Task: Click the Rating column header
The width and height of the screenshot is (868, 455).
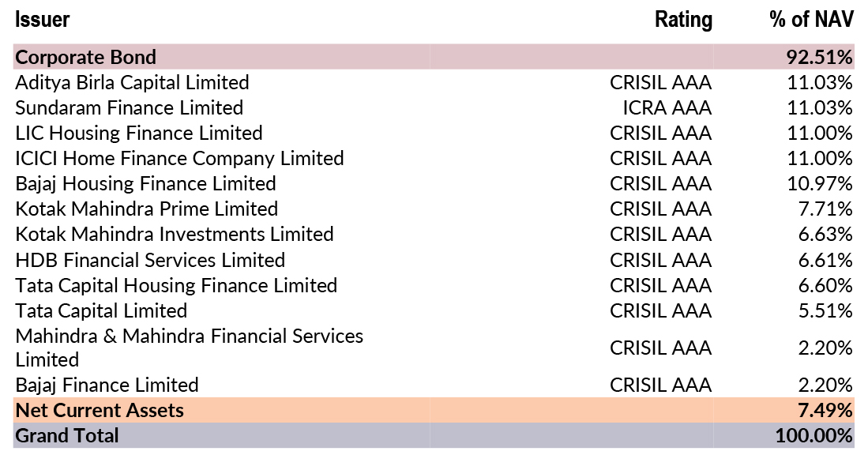Action: point(683,20)
